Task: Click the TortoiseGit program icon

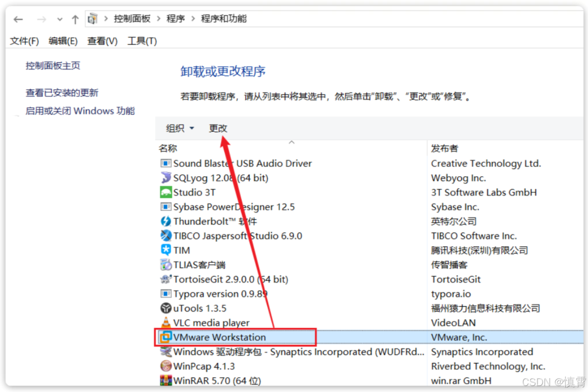Action: pos(166,279)
